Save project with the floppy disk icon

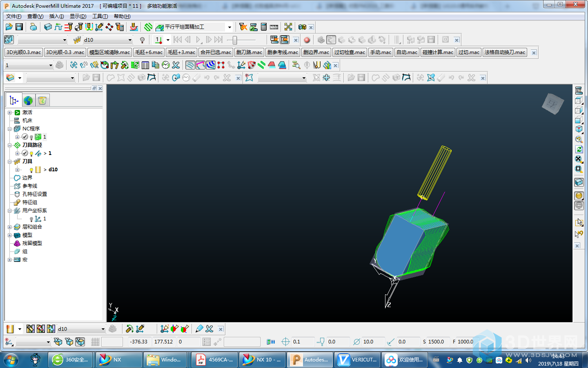(x=19, y=27)
